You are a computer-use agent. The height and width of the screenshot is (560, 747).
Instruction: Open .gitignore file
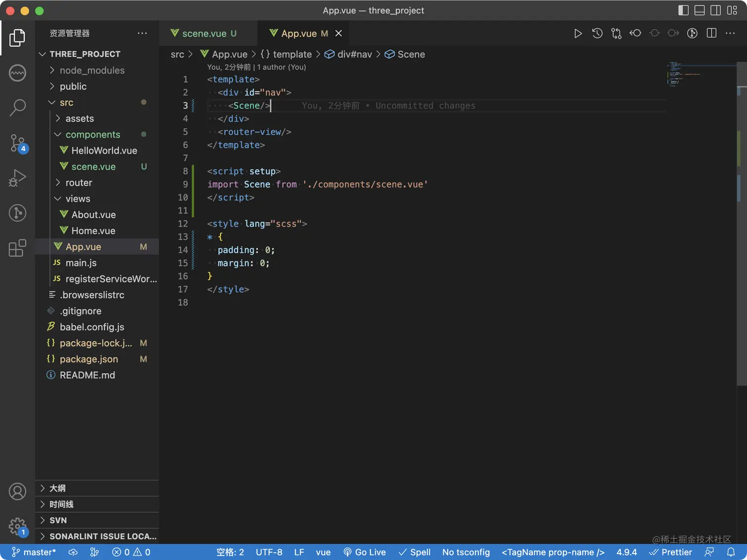pos(97,311)
